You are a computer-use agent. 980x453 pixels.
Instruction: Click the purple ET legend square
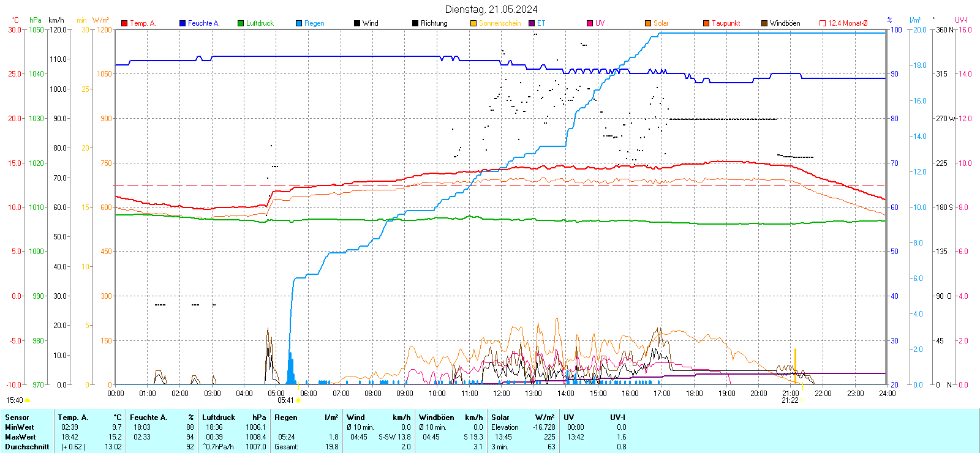532,23
